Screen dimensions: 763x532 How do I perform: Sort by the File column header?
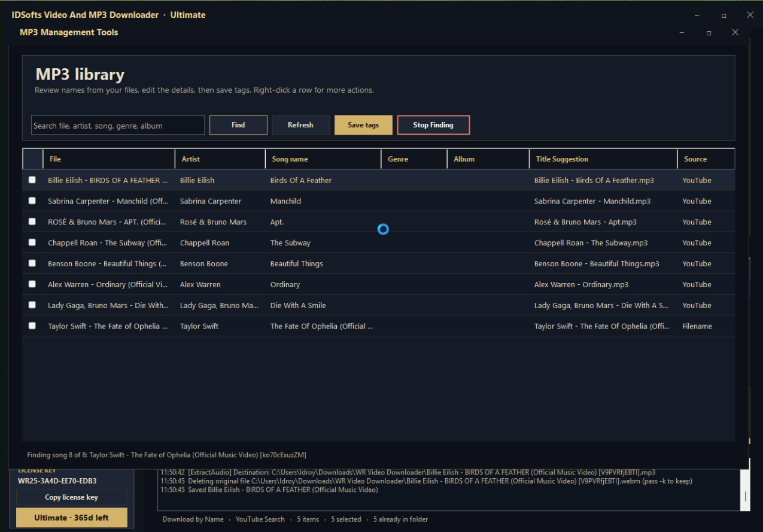tap(109, 159)
